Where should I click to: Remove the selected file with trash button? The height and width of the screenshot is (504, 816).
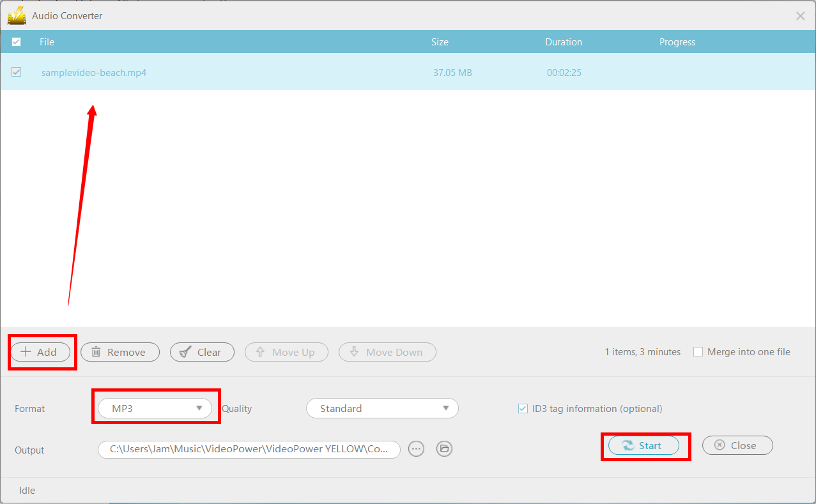[119, 352]
